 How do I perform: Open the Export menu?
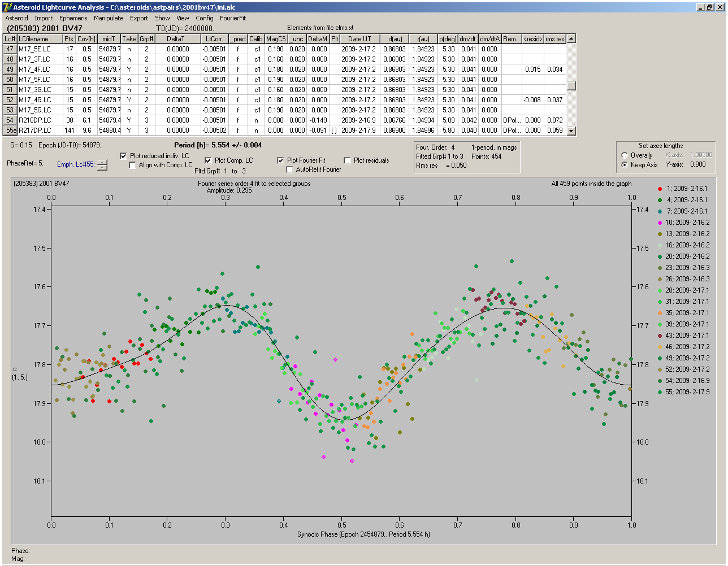pyautogui.click(x=139, y=18)
